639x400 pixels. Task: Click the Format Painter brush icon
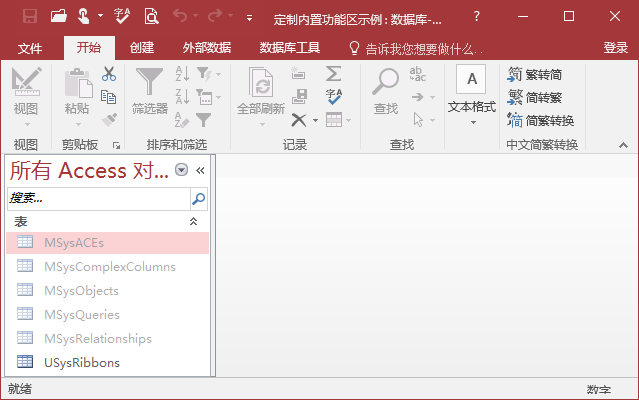[109, 120]
